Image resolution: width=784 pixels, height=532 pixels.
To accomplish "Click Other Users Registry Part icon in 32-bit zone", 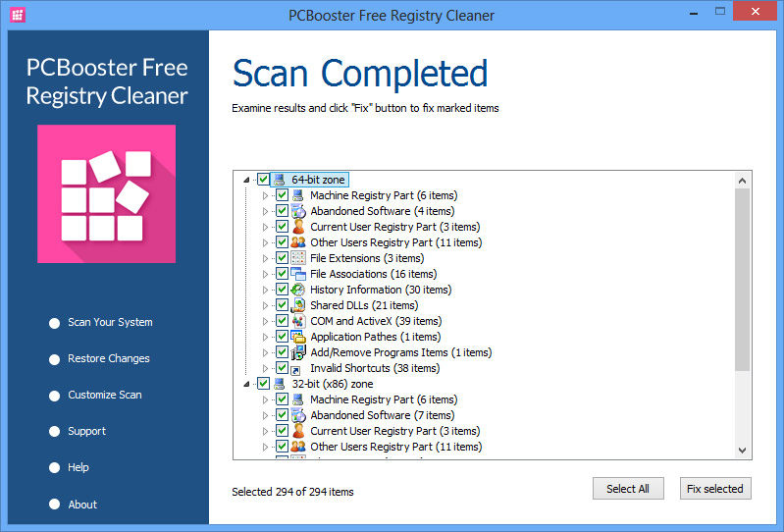I will pyautogui.click(x=298, y=447).
